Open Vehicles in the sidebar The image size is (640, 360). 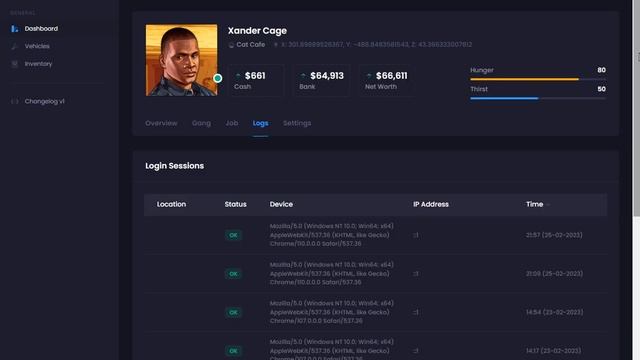[x=37, y=46]
